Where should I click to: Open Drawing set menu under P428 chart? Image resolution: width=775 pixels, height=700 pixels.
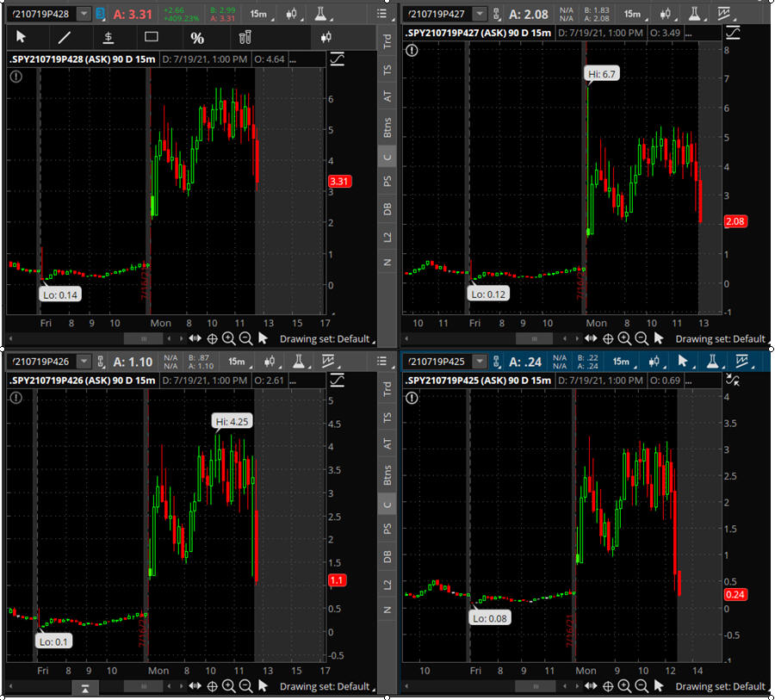tap(326, 339)
